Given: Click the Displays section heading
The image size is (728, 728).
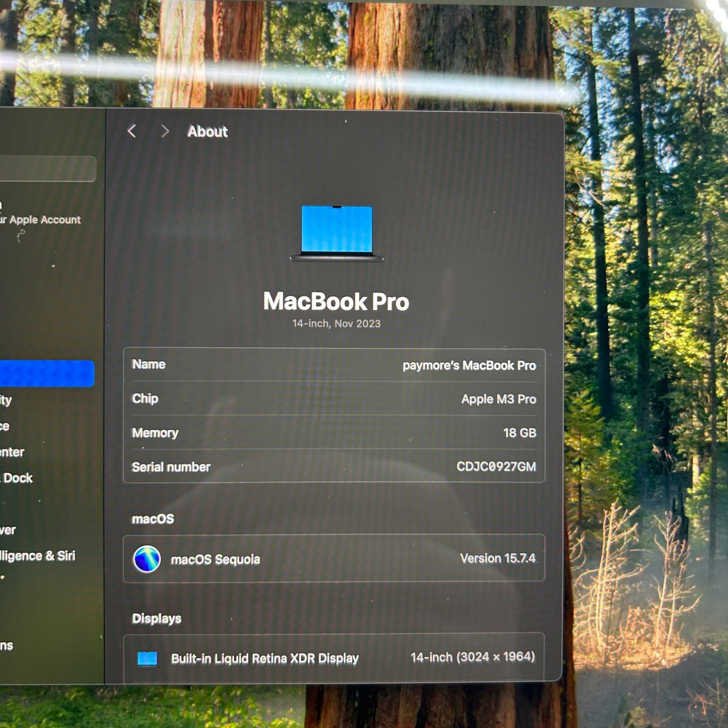Looking at the screenshot, I should [157, 619].
